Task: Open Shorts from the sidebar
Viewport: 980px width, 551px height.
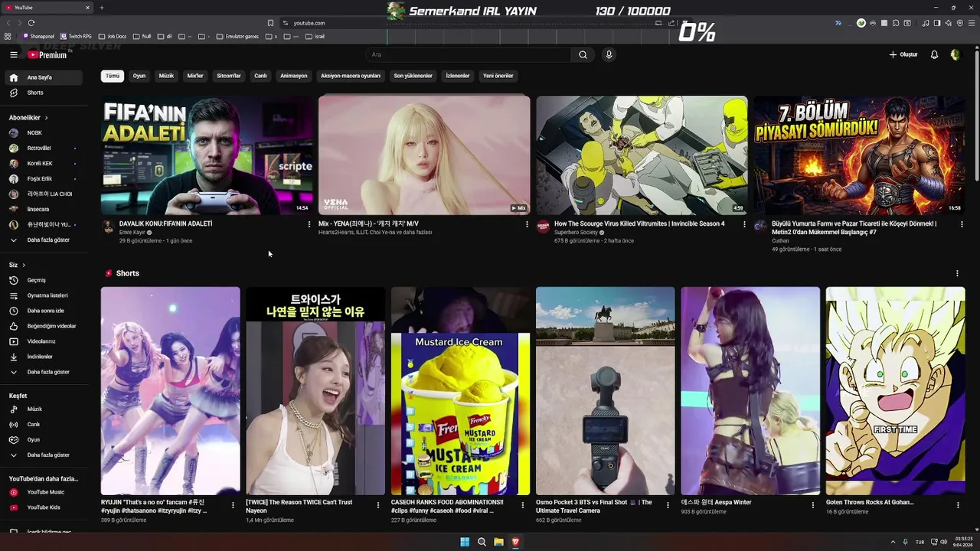Action: [44, 93]
